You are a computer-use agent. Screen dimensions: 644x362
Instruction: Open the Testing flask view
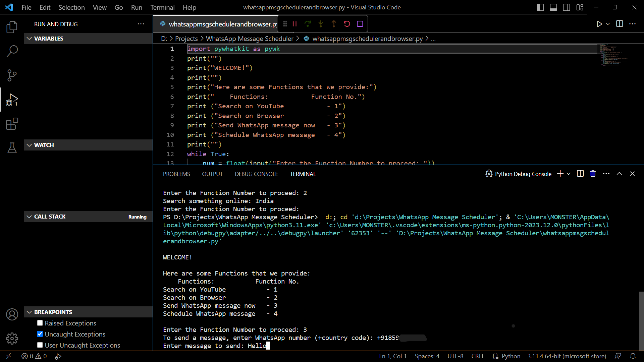coord(12,148)
